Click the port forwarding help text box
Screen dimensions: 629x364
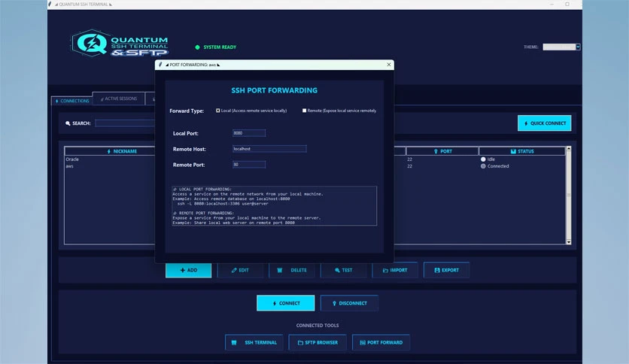275,205
